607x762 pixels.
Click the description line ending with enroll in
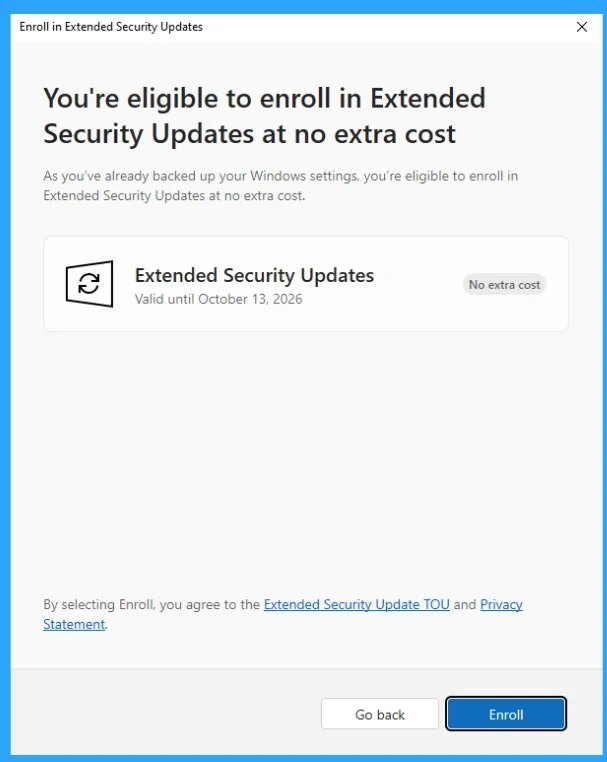pyautogui.click(x=280, y=176)
